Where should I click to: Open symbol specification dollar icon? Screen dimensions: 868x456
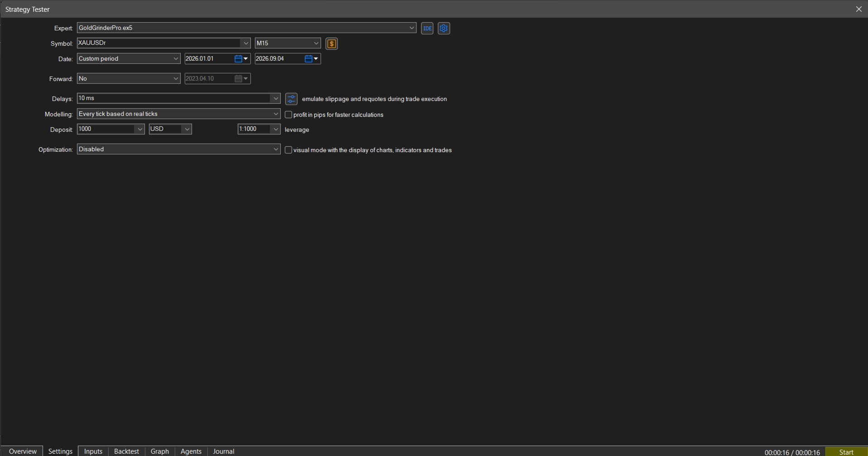pos(331,43)
